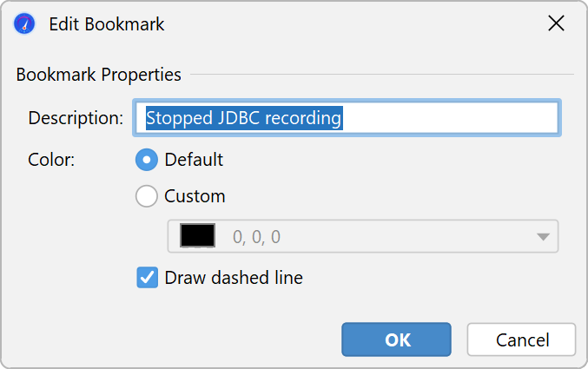Click the "Description:" field label

point(76,118)
